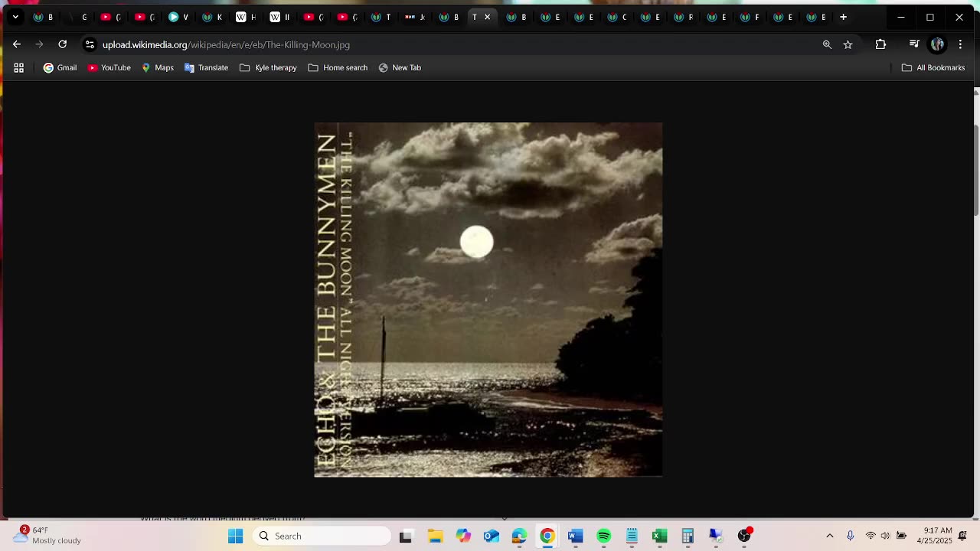980x551 pixels.
Task: Click the upload.wikimedia.org address bar URL
Action: coord(226,45)
